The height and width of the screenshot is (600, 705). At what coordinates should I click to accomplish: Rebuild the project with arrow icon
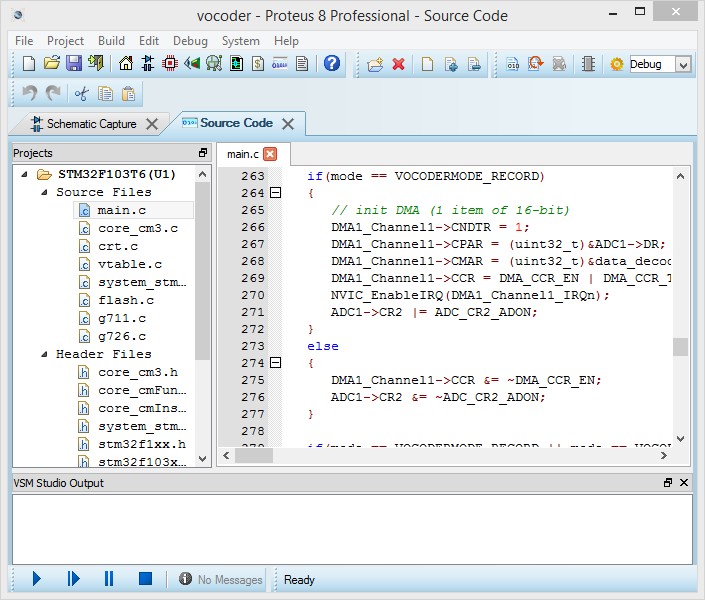tap(535, 63)
